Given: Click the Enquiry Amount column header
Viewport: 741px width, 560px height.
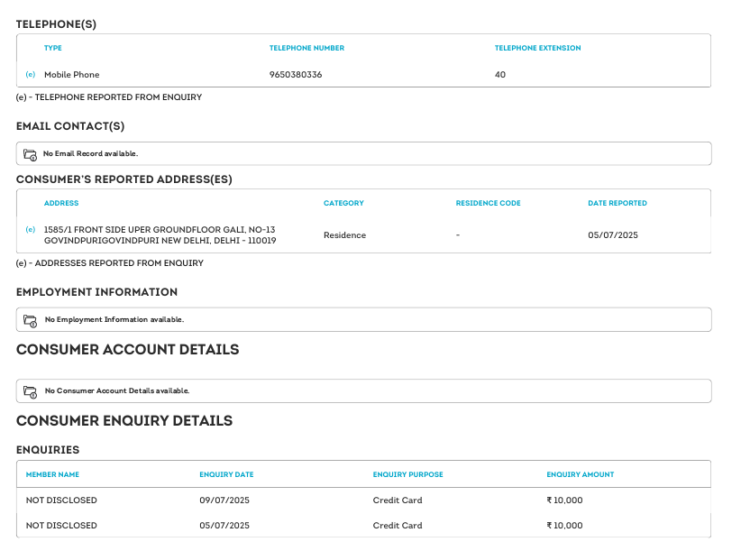Looking at the screenshot, I should coord(580,474).
